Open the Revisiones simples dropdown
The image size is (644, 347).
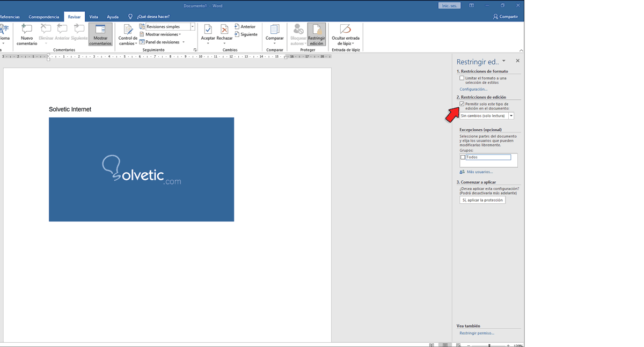tap(193, 27)
